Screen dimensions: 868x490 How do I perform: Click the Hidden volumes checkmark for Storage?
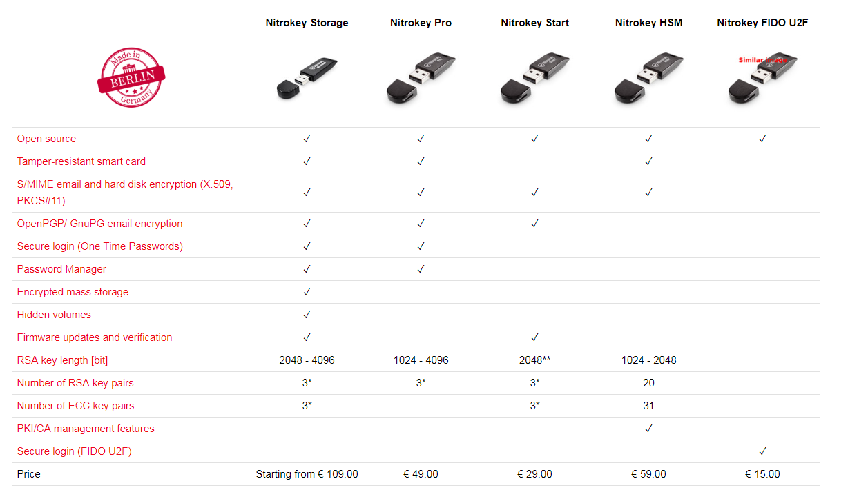pyautogui.click(x=307, y=315)
